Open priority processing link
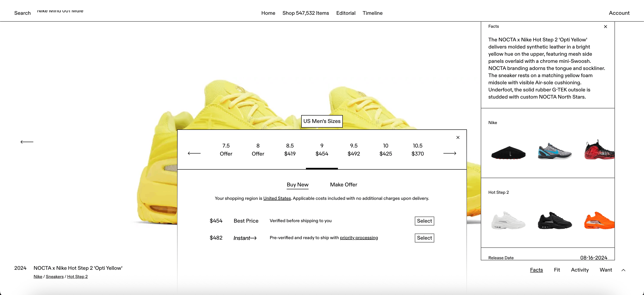Viewport: 644px width, 295px height. 359,238
